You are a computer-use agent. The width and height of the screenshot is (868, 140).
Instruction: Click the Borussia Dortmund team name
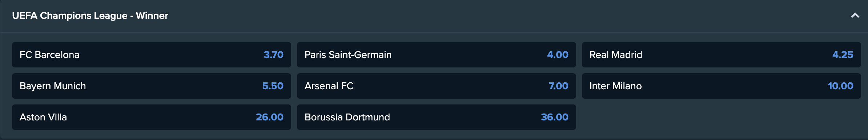(347, 117)
